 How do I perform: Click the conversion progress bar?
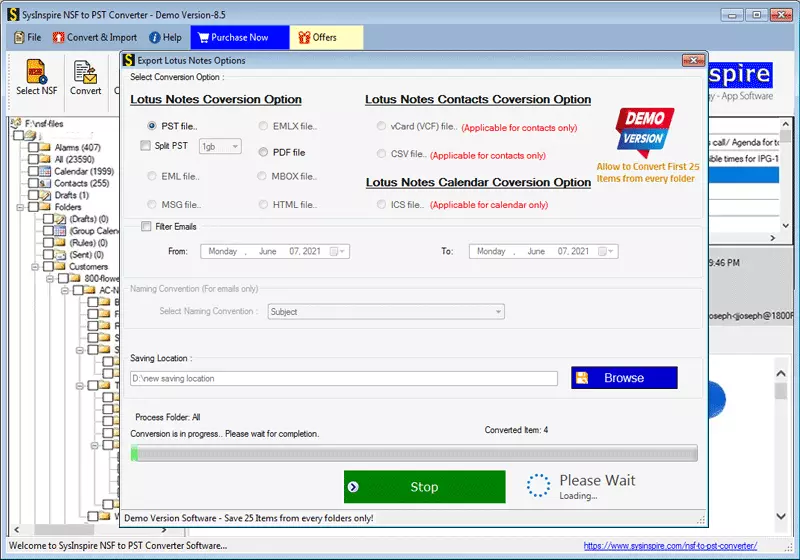414,453
